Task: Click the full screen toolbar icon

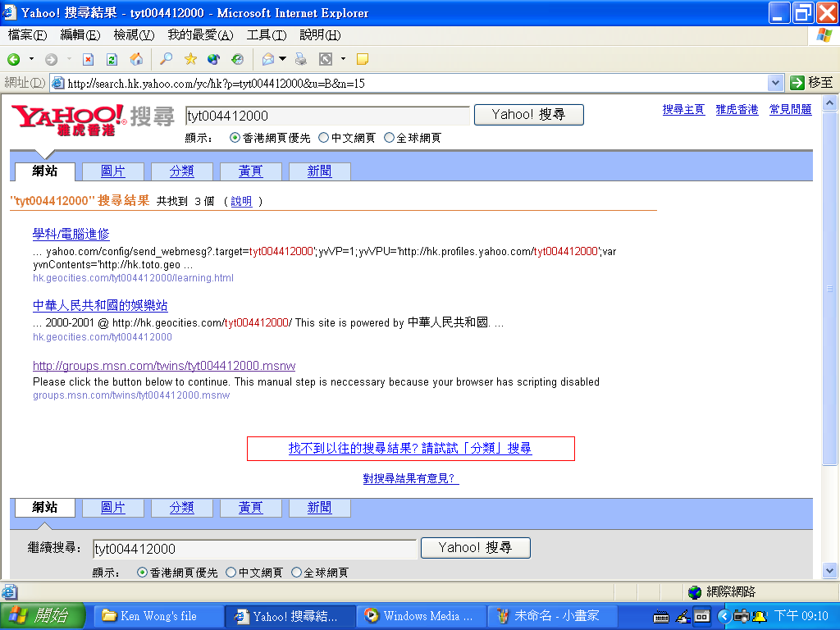Action: [x=326, y=59]
